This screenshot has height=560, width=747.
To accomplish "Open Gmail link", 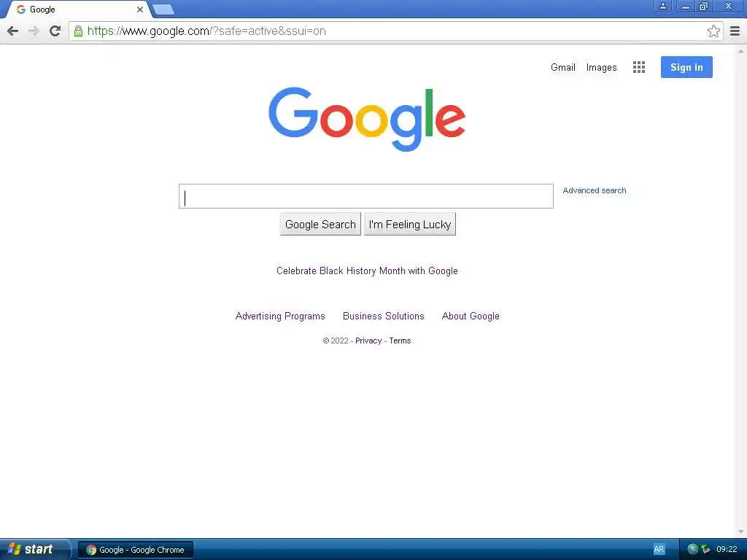I will point(563,68).
